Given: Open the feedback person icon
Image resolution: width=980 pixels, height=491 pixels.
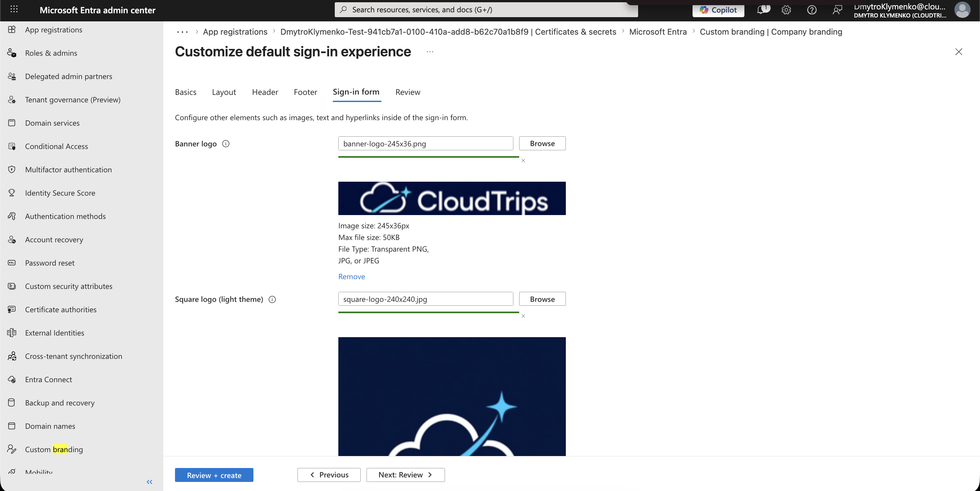Looking at the screenshot, I should coord(837,9).
